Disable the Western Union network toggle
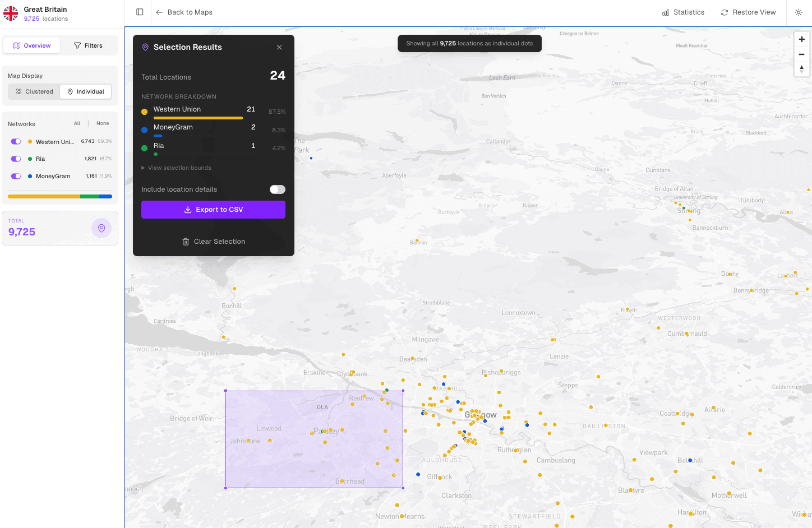This screenshot has height=528, width=812. coord(15,141)
